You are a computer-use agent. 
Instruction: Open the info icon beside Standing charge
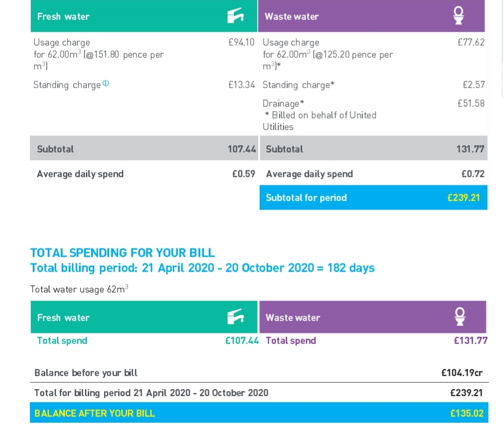click(x=105, y=84)
